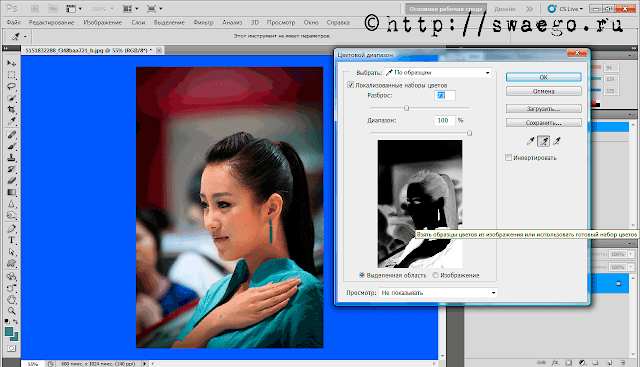Image resolution: width=640 pixels, height=367 pixels.
Task: Open the Выбрать dropdown (По образцам)
Action: [x=438, y=73]
